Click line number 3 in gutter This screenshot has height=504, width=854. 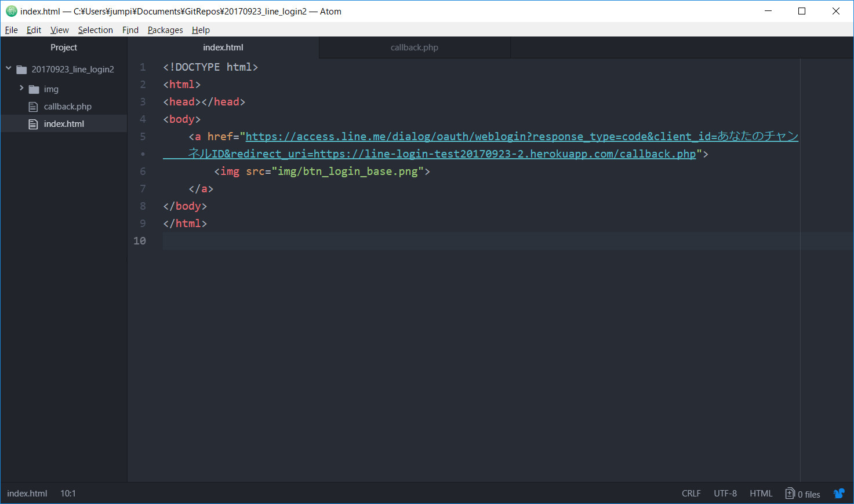(x=143, y=102)
